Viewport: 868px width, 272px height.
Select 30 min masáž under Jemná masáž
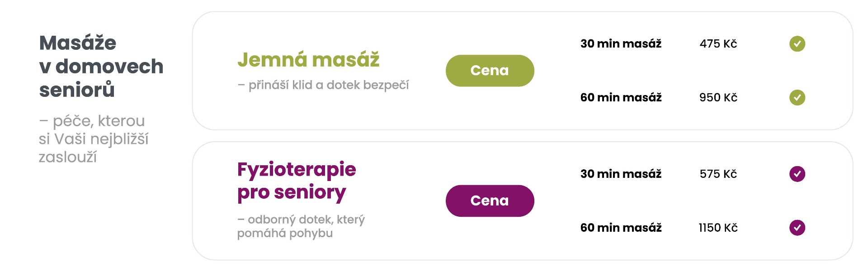pos(621,44)
